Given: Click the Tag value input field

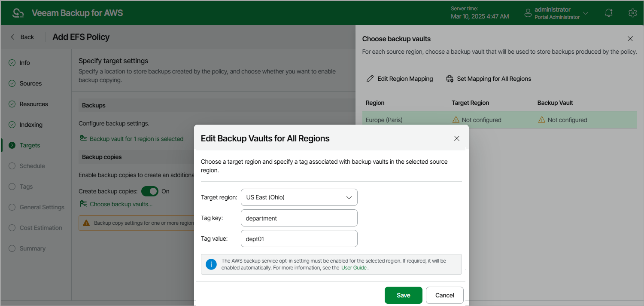Looking at the screenshot, I should click(299, 239).
